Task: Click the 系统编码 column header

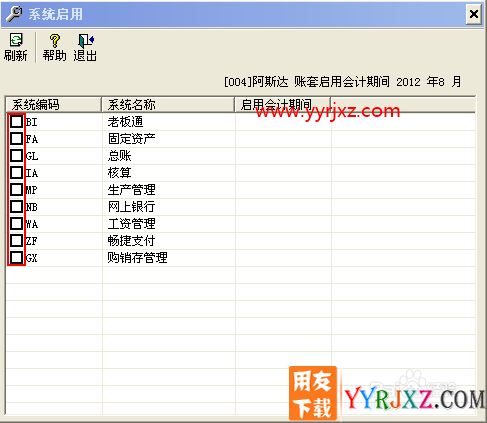Action: [x=54, y=105]
